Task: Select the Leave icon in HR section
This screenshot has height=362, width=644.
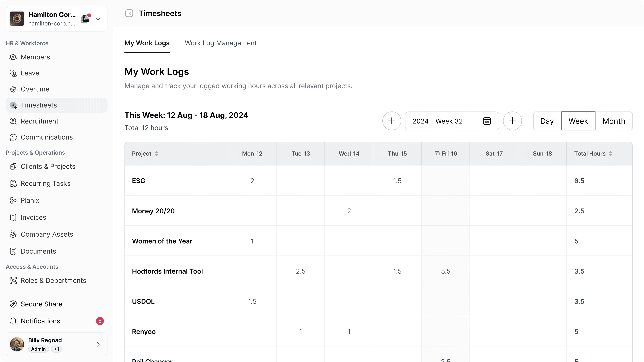Action: pos(13,73)
